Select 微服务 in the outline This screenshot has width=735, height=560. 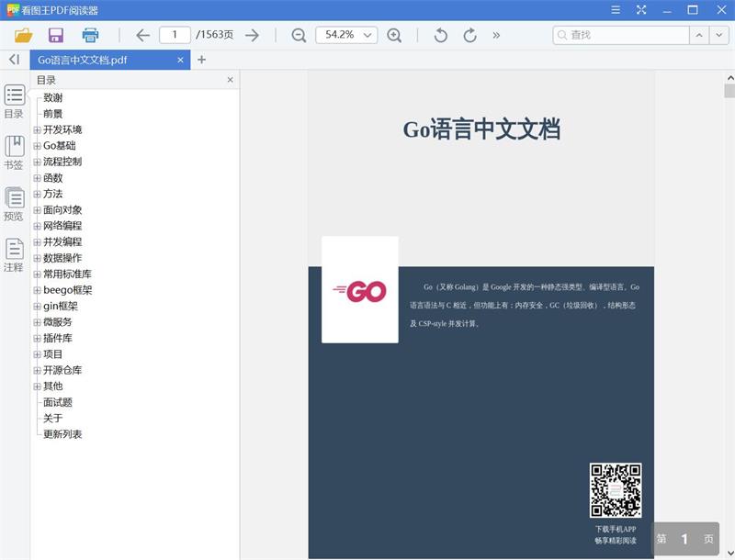point(58,322)
